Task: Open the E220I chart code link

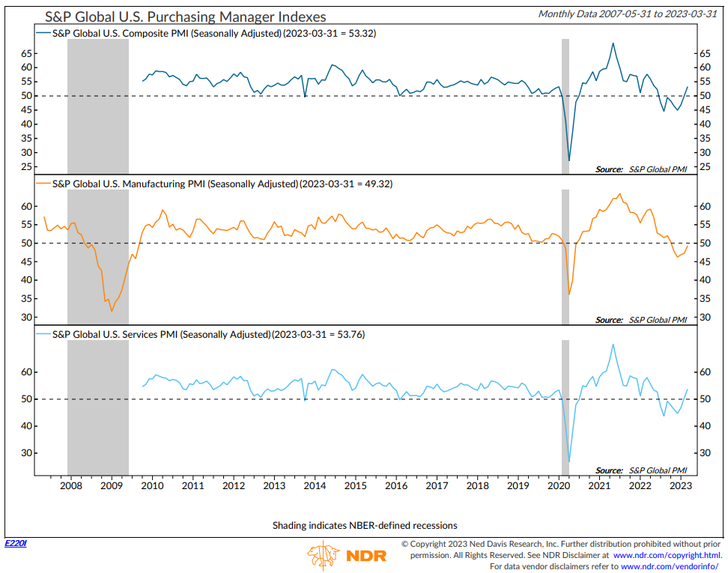Action: click(15, 543)
